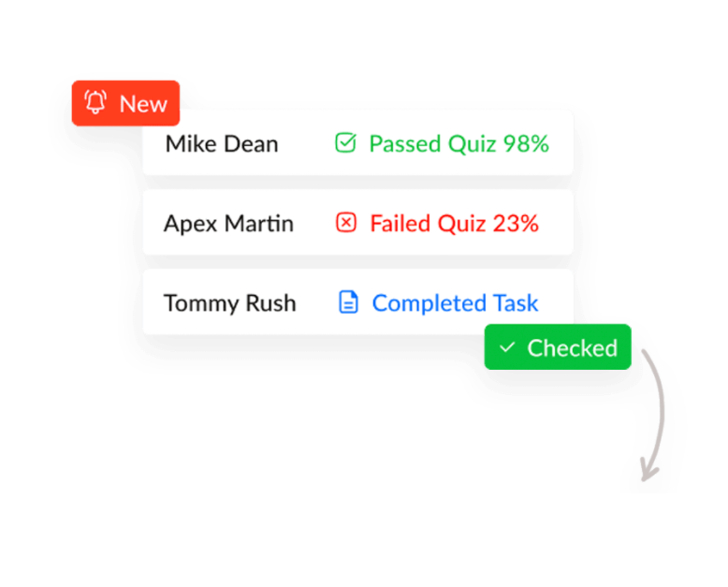The height and width of the screenshot is (587, 728).
Task: Click the blue document icon beside Completed Task
Action: coord(348,302)
